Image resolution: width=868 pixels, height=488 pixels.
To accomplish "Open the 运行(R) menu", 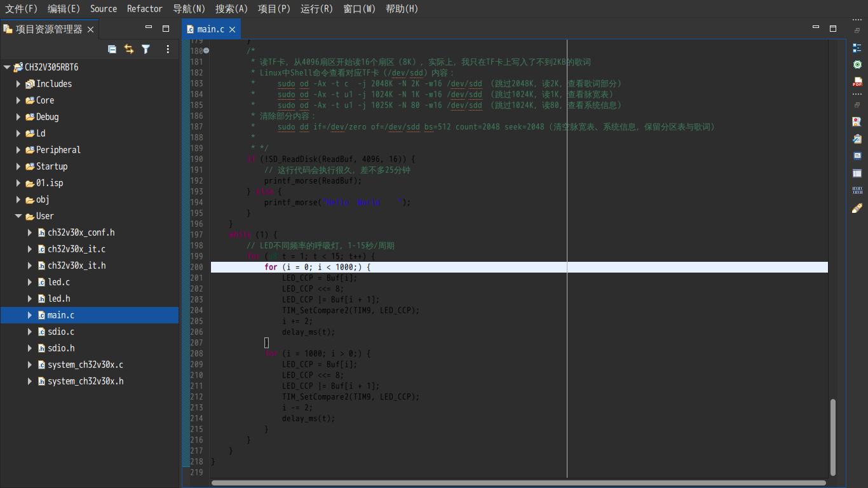I will point(317,9).
